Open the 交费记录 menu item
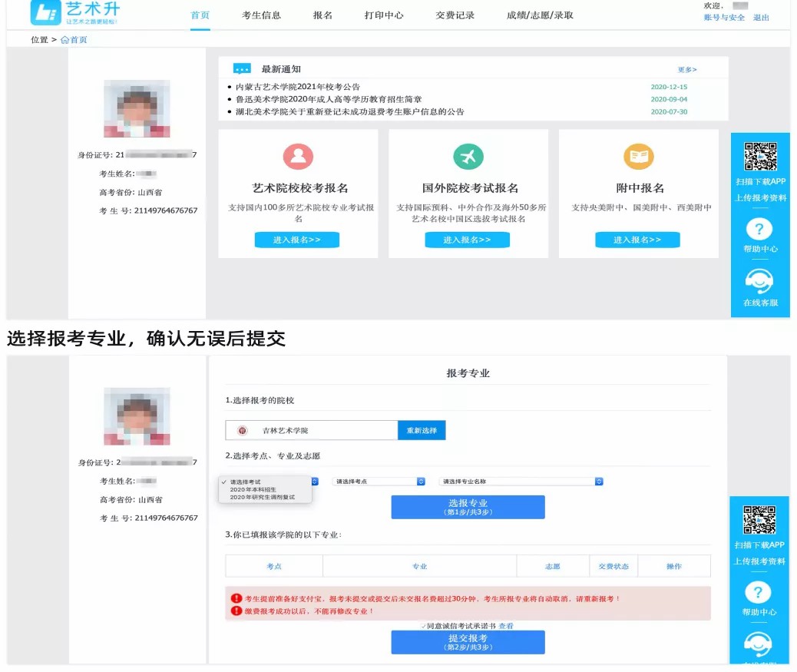 pos(455,15)
